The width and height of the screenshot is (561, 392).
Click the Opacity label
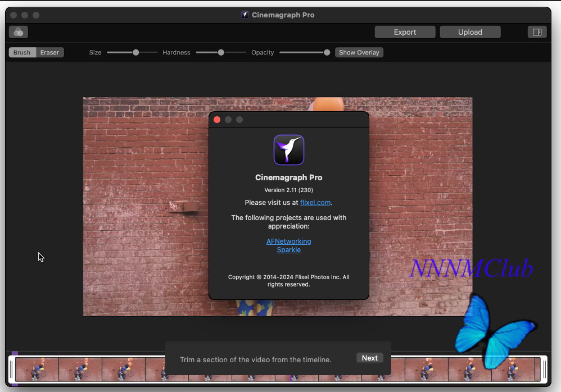263,53
